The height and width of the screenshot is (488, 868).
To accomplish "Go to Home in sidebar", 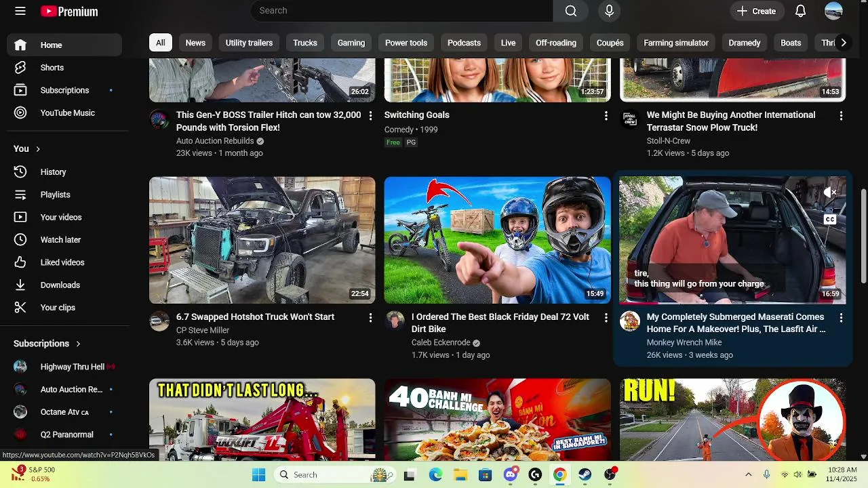I will [65, 45].
